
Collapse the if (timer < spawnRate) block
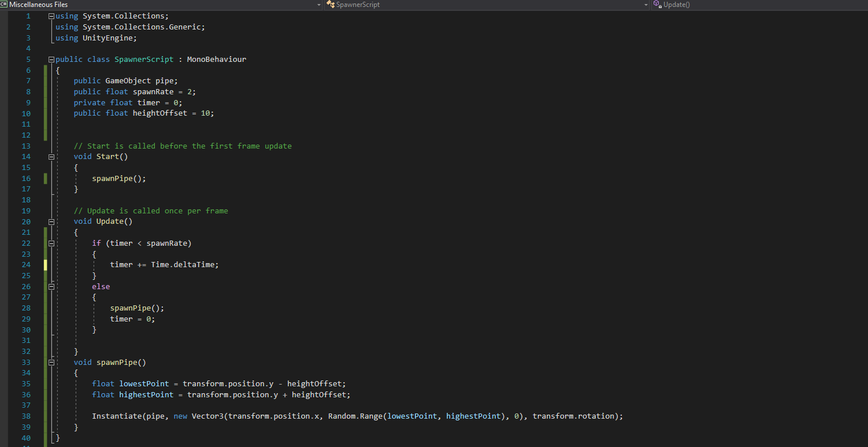click(51, 243)
